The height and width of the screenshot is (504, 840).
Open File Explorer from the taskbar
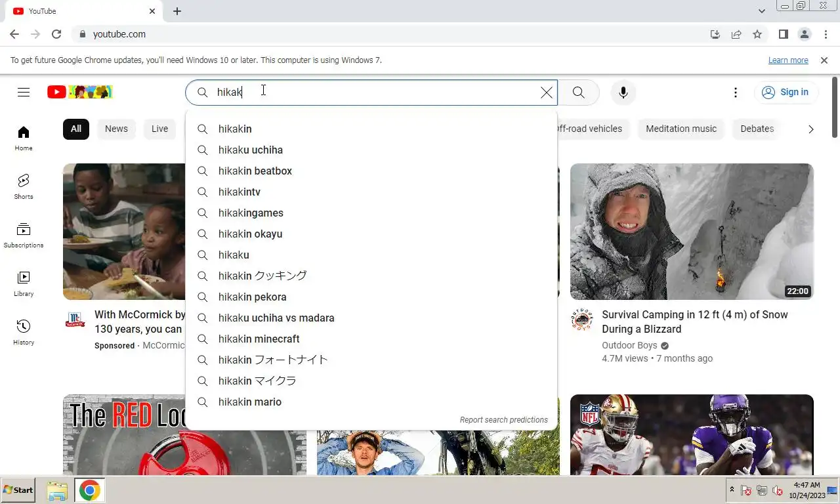[57, 491]
